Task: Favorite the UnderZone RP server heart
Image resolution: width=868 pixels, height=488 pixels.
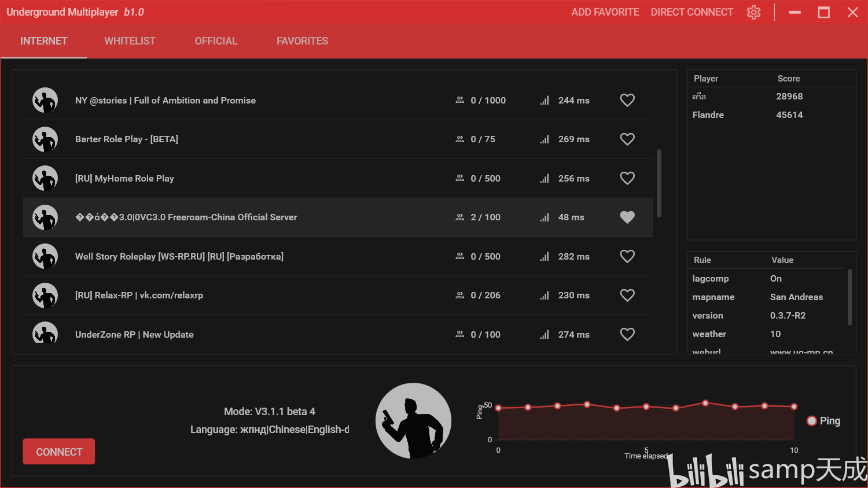Action: pos(627,334)
